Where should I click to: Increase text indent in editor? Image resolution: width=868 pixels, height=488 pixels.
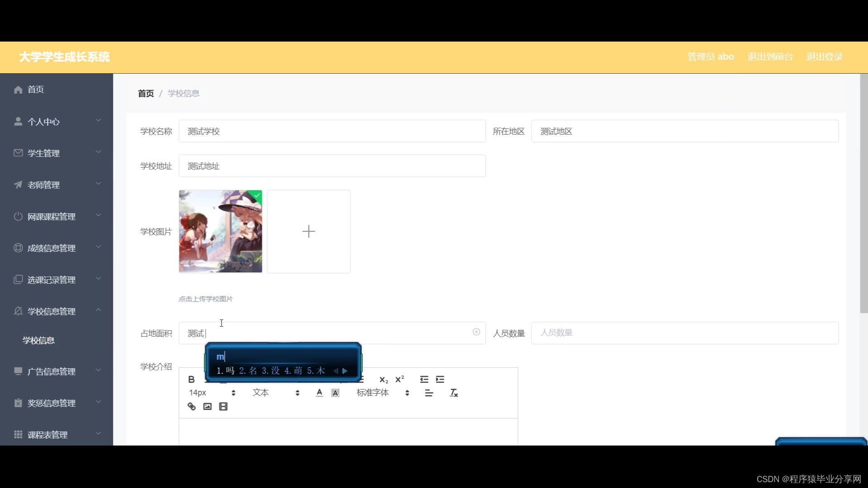(440, 380)
